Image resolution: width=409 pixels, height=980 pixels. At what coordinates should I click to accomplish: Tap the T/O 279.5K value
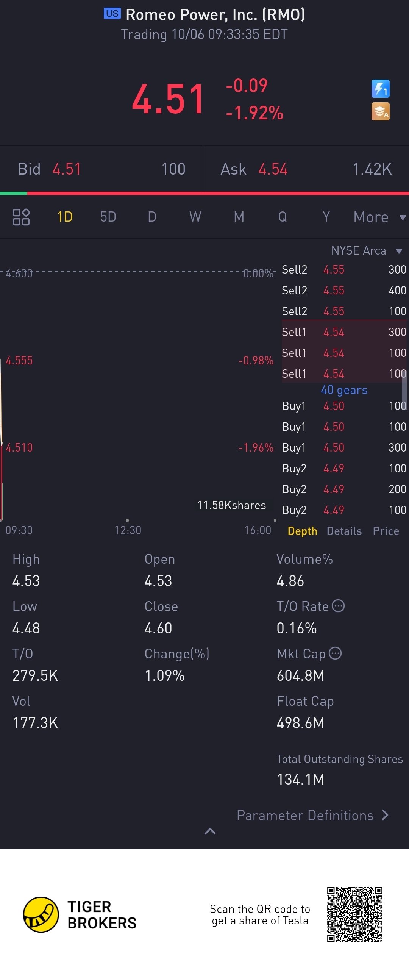(x=35, y=675)
